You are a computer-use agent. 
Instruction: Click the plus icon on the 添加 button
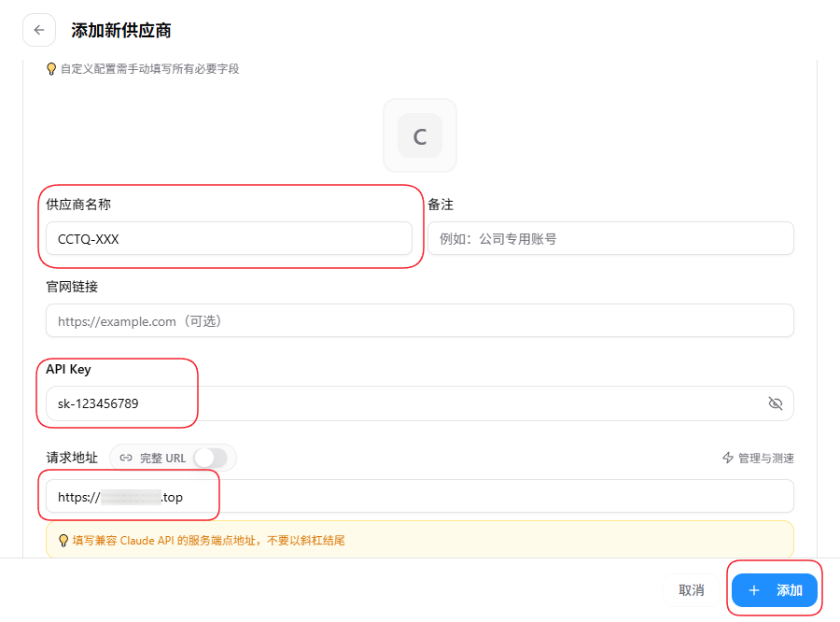tap(754, 590)
